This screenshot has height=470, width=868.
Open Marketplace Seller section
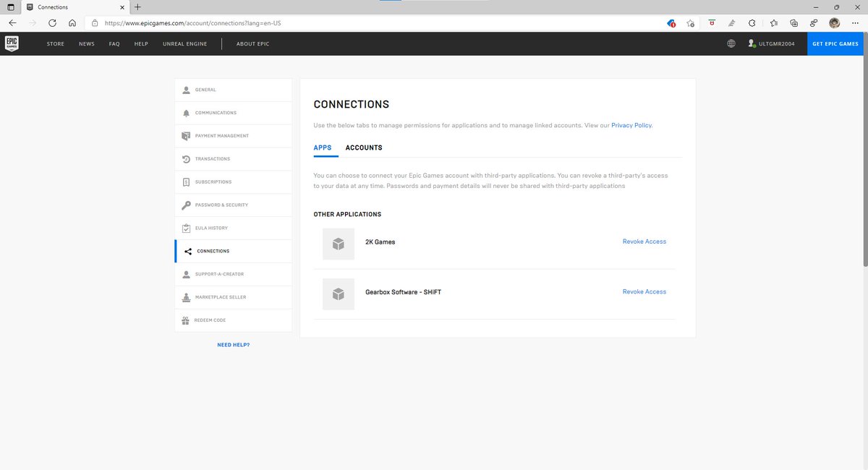tap(234, 297)
